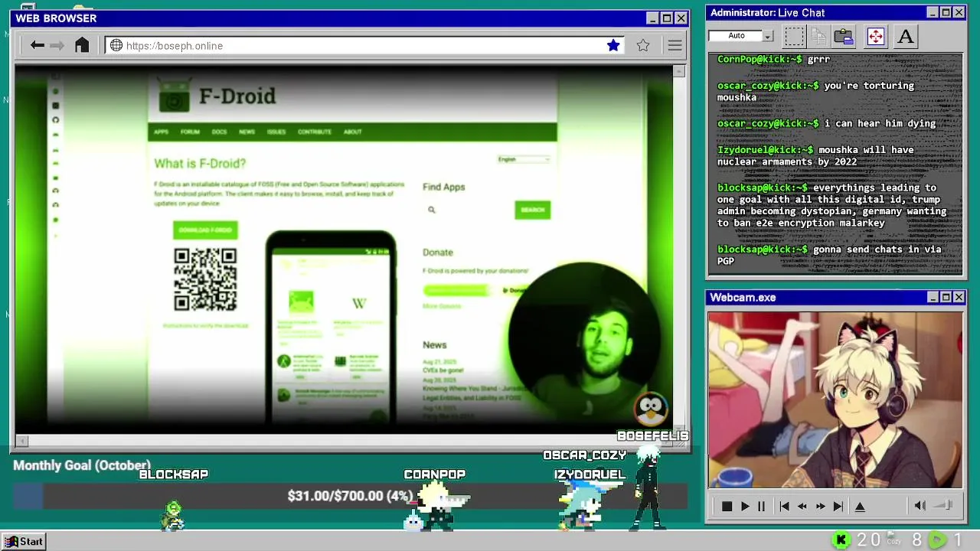Open the verify-download instructions link
Screen dimensions: 980x551
(x=205, y=325)
